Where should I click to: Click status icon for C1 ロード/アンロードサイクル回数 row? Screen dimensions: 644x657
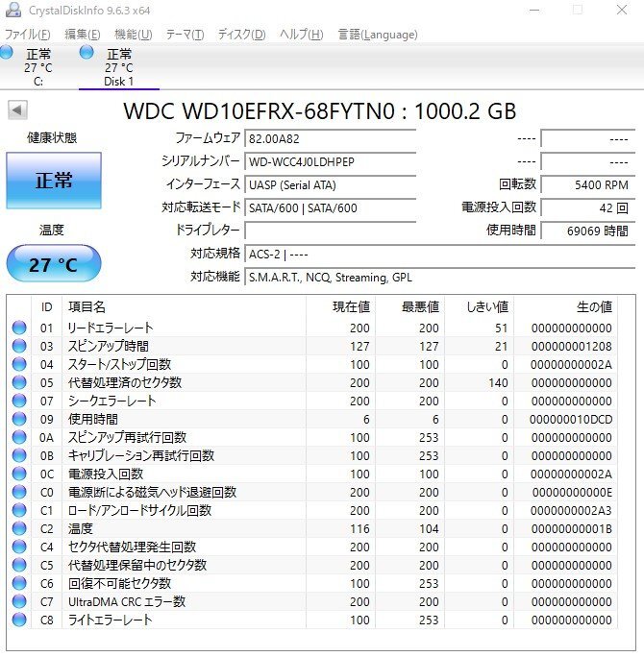pyautogui.click(x=19, y=510)
